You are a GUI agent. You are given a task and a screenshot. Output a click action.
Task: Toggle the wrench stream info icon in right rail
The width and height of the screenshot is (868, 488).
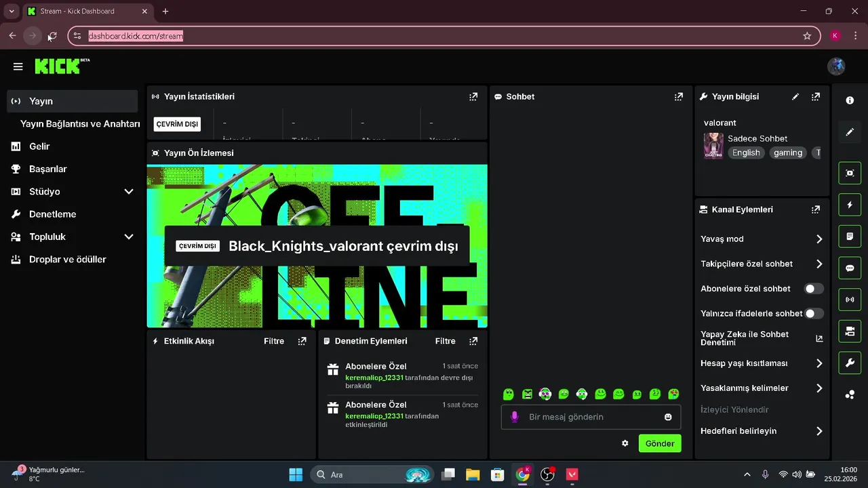click(x=850, y=363)
